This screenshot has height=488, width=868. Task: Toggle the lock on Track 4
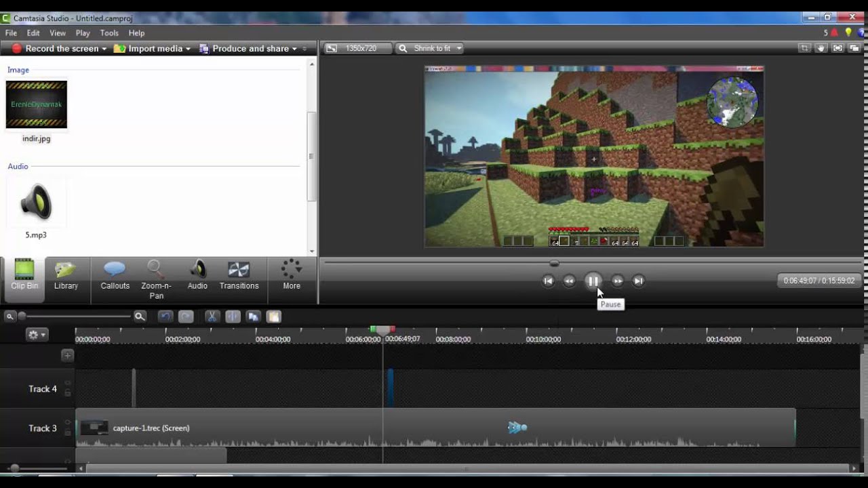click(67, 393)
